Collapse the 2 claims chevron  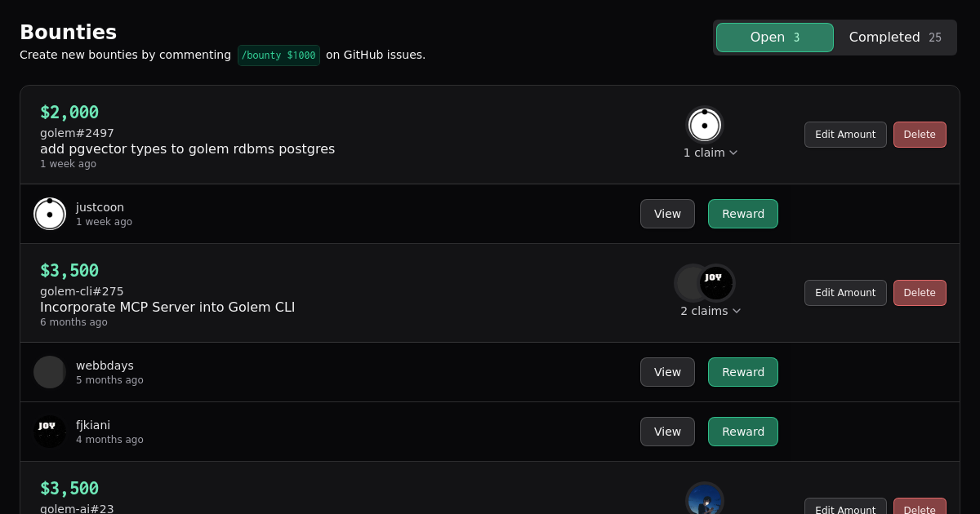[737, 311]
